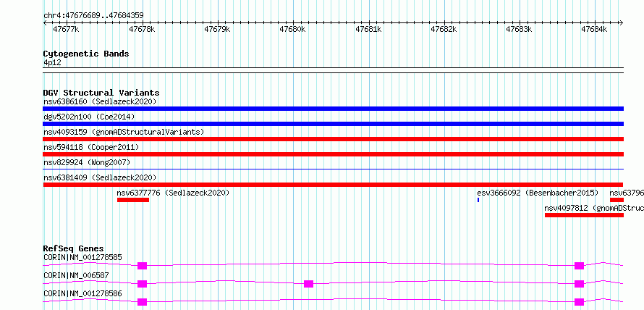Open the nsv829924 (Wong2007) label

tap(87, 162)
